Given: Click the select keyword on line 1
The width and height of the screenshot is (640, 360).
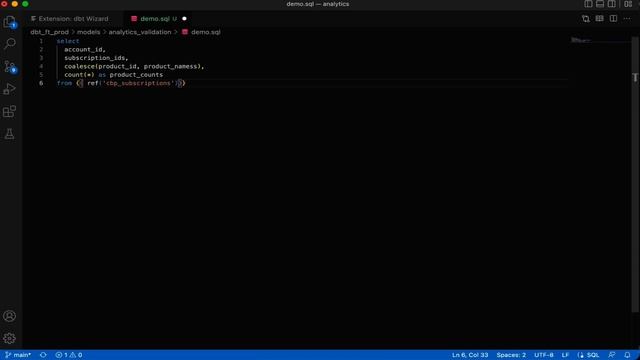Looking at the screenshot, I should [x=68, y=41].
